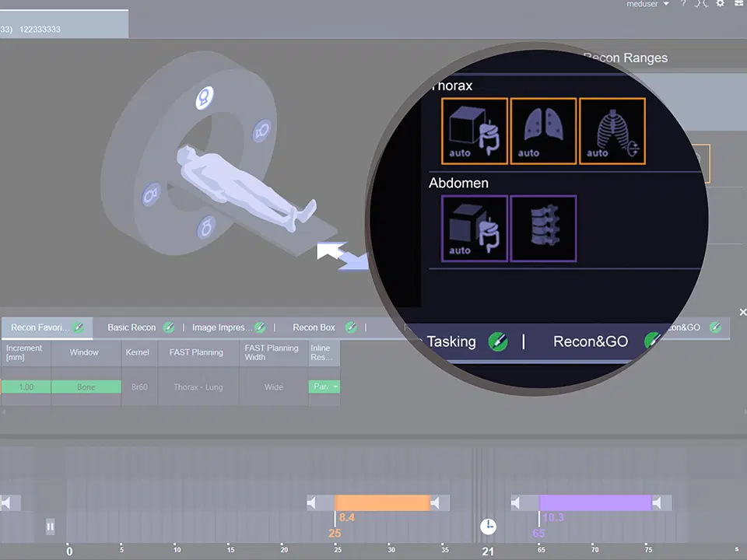Image resolution: width=747 pixels, height=560 pixels.
Task: Select the Abdomen spine recon icon
Action: click(x=542, y=228)
